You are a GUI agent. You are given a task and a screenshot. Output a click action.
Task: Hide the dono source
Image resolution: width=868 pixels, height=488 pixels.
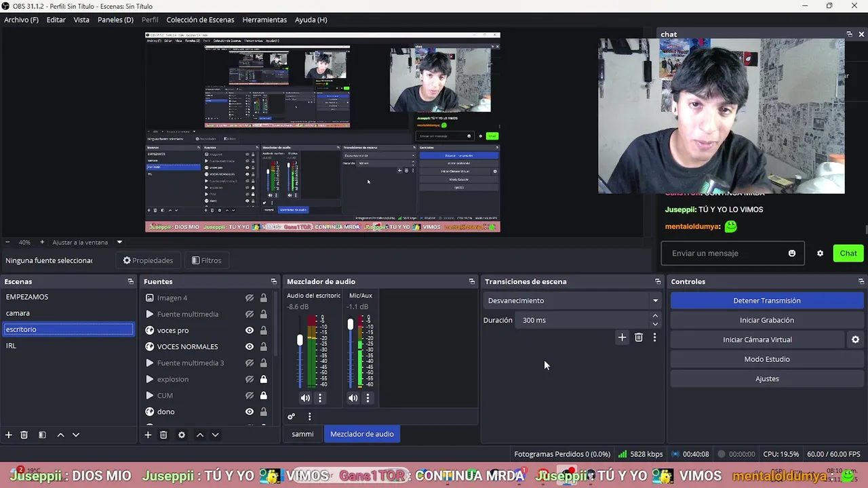tap(250, 411)
